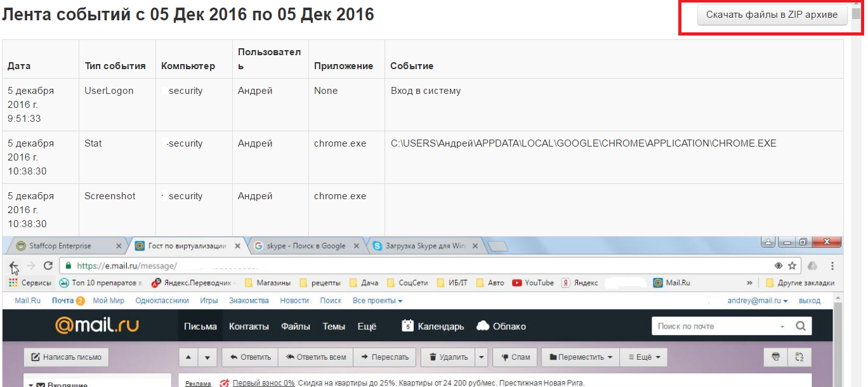Open Календарь in the mail.ru header
The height and width of the screenshot is (387, 868).
[x=433, y=326]
